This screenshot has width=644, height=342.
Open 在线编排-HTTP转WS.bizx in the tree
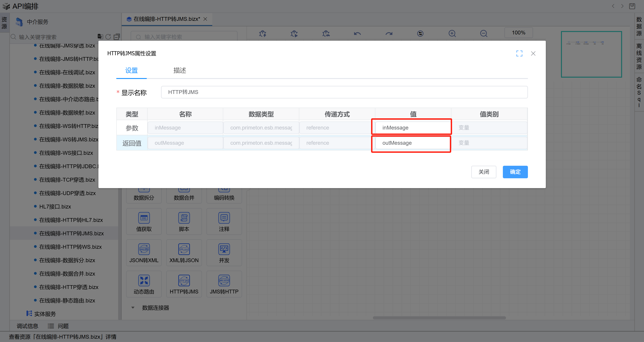click(x=70, y=247)
